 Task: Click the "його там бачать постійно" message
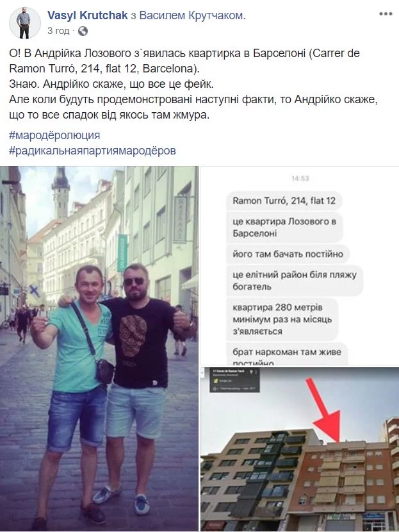pos(288,254)
